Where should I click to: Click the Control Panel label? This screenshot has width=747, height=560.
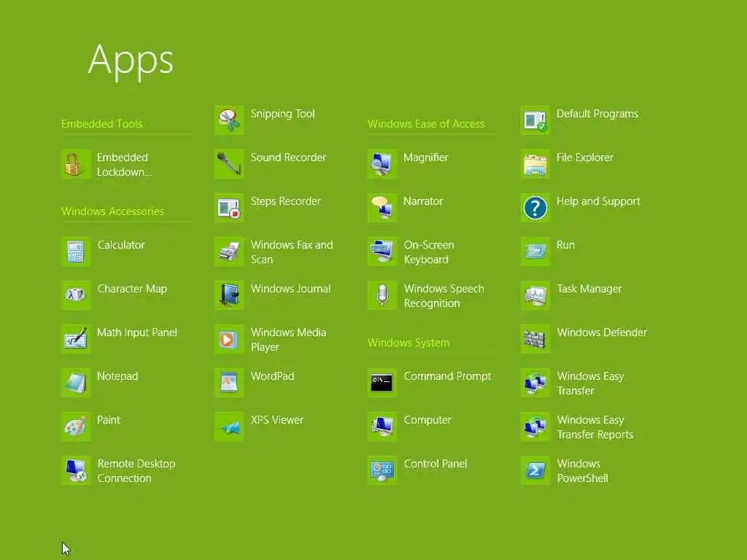pyautogui.click(x=436, y=464)
